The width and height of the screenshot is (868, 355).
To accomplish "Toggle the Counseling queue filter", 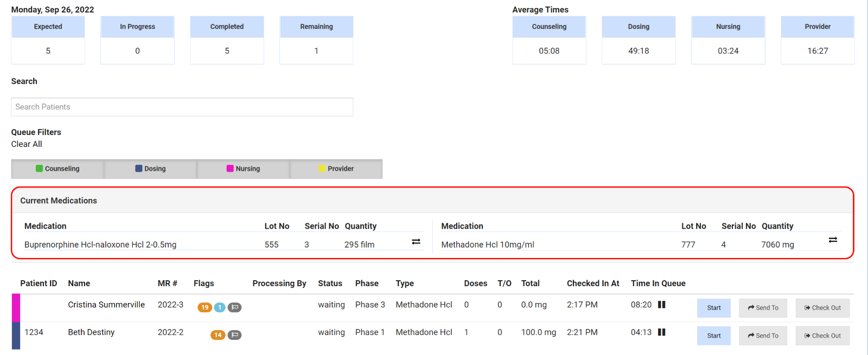I will pyautogui.click(x=58, y=169).
